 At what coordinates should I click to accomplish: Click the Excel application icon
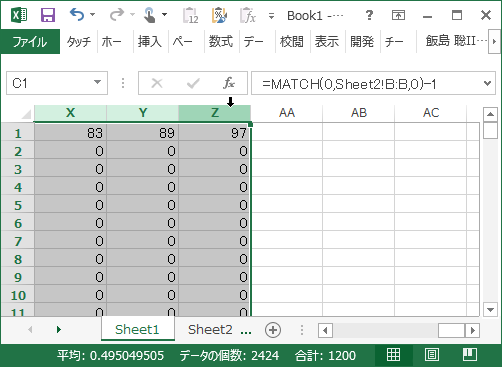(19, 15)
